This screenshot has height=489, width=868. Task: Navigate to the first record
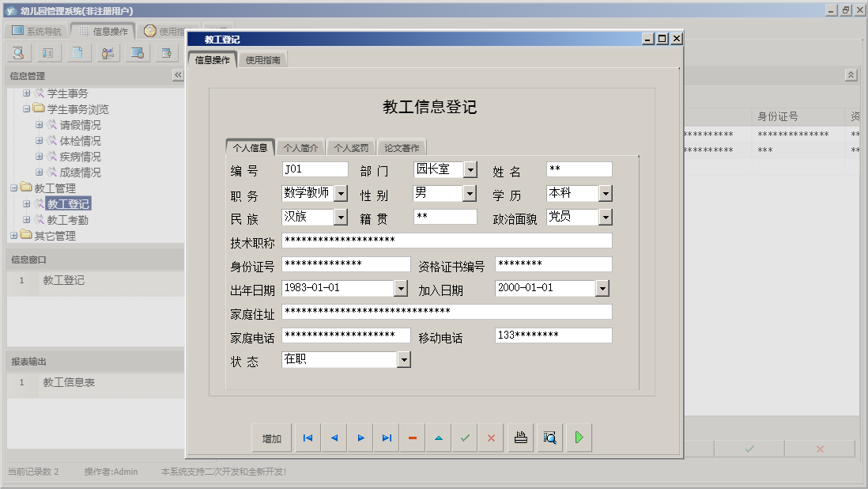point(308,437)
